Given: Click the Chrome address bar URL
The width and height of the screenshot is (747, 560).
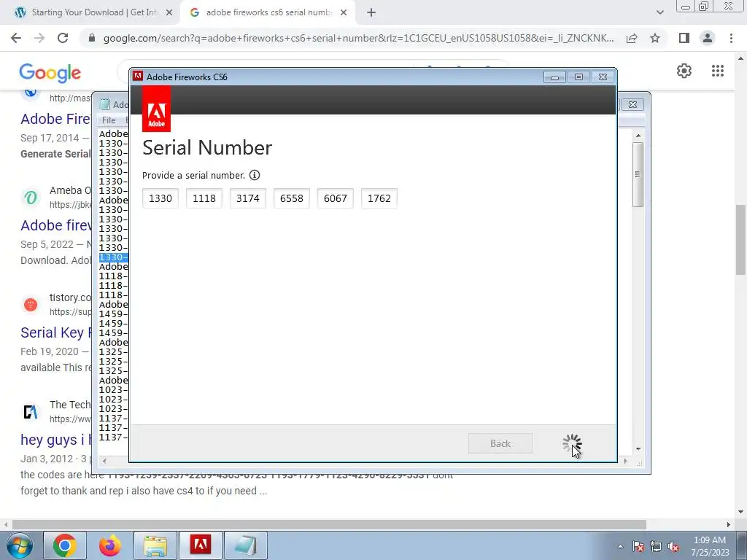Looking at the screenshot, I should click(358, 38).
